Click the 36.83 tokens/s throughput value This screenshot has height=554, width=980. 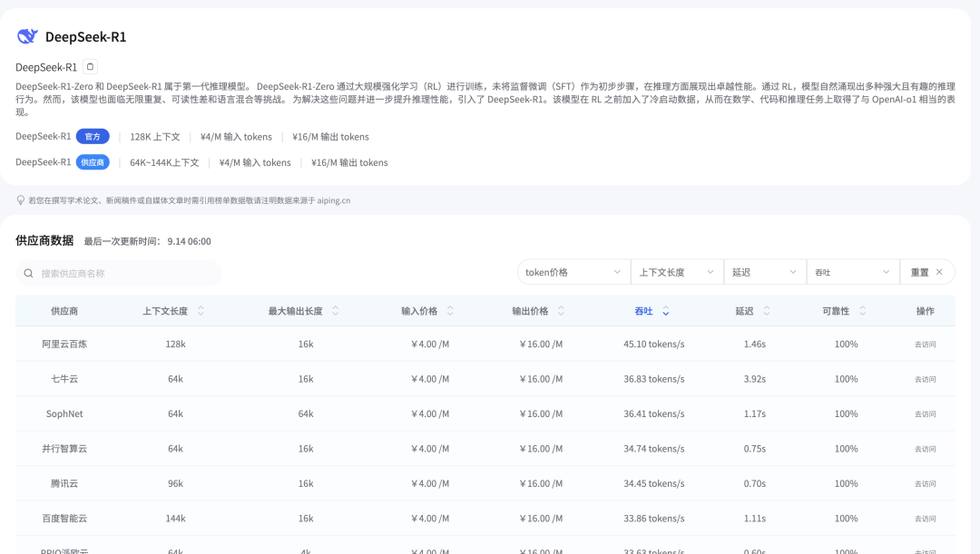(x=653, y=379)
